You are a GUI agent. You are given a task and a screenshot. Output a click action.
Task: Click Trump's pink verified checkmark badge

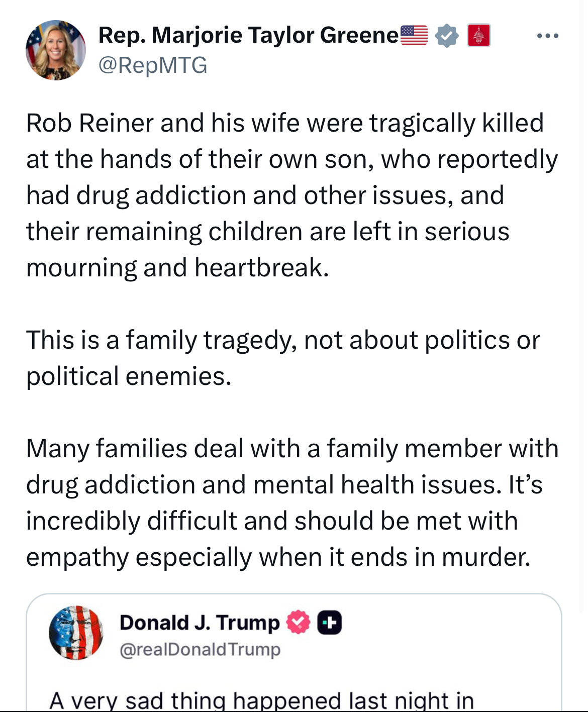pos(298,623)
